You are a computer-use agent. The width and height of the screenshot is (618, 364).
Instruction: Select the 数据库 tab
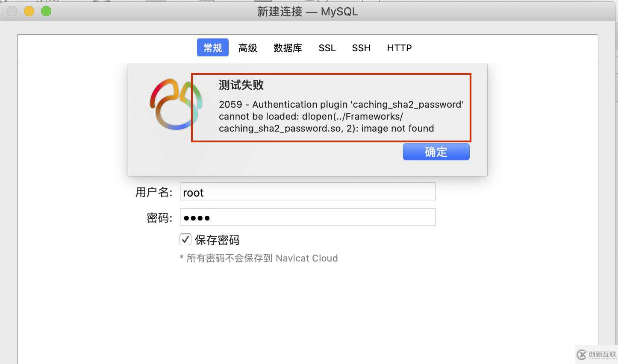pyautogui.click(x=288, y=48)
